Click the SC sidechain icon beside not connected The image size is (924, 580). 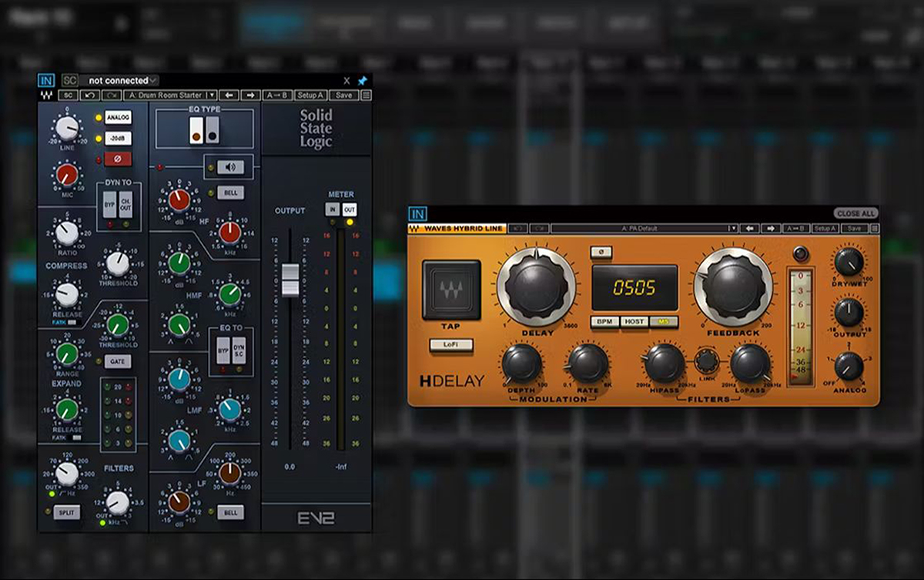(x=69, y=80)
